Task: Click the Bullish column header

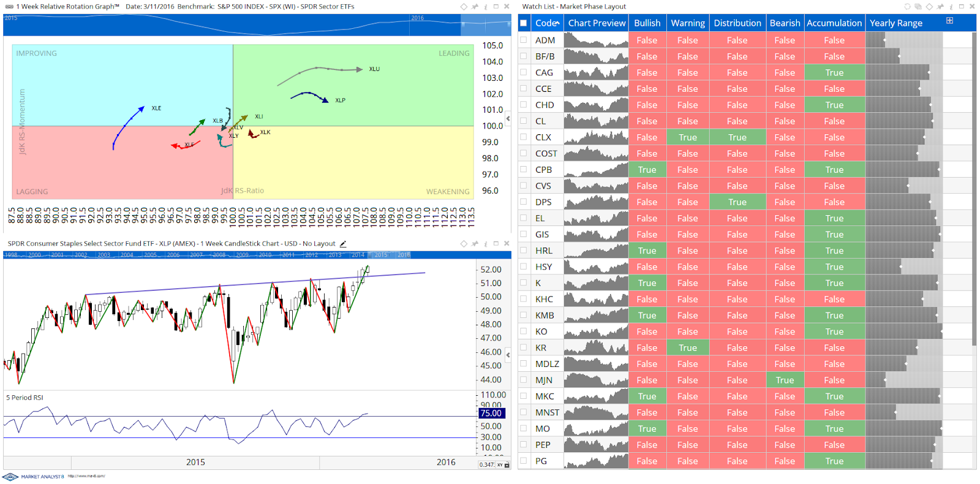Action: [647, 23]
